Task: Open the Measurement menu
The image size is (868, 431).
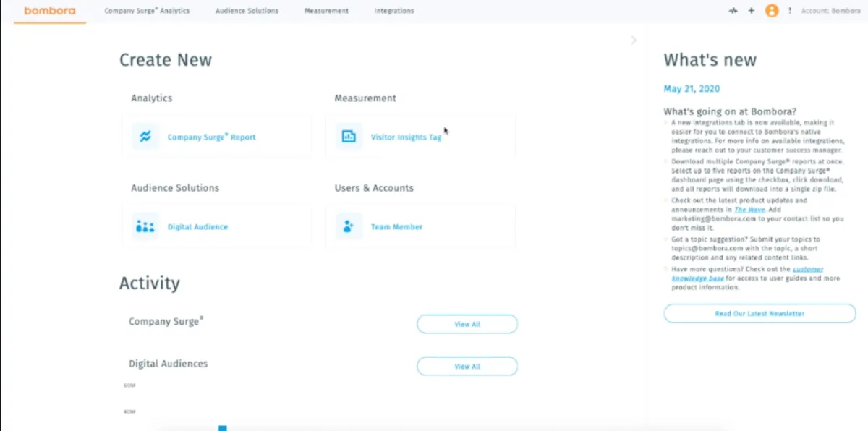Action: (x=326, y=11)
